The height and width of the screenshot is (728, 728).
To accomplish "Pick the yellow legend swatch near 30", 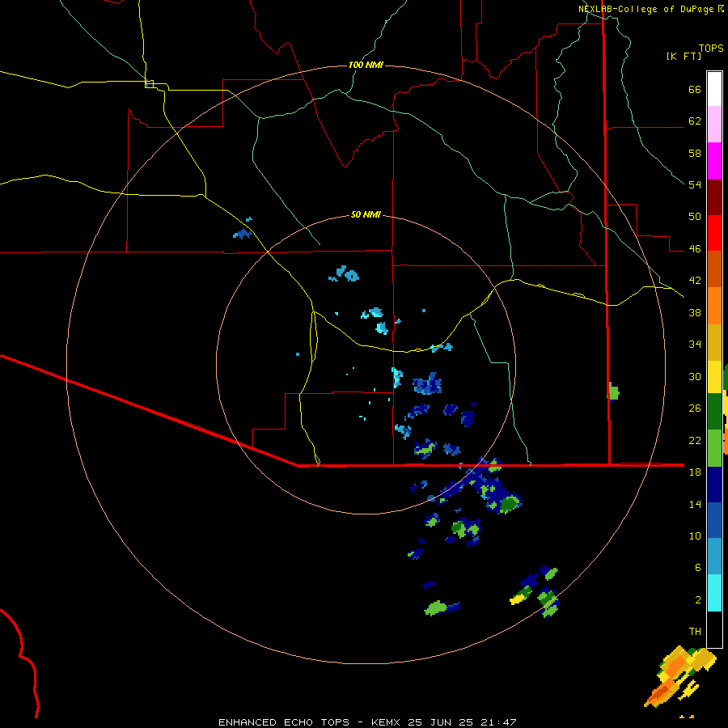I will click(x=714, y=377).
